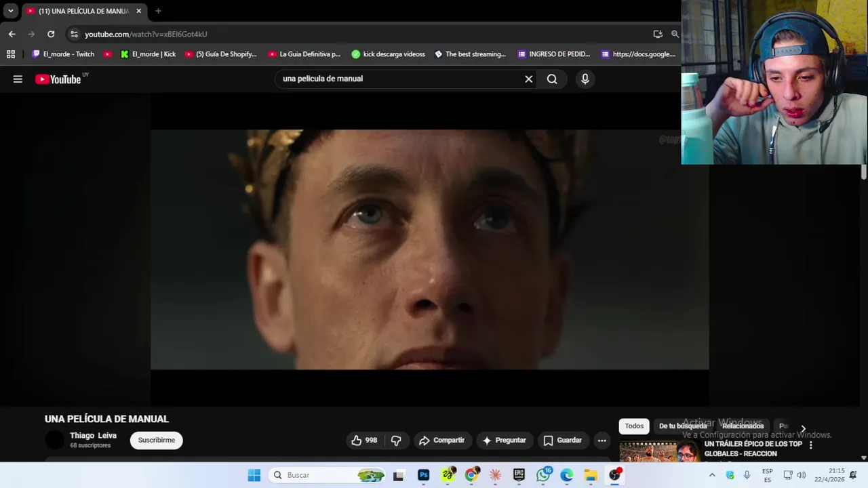Open the Preguntar AI button
This screenshot has width=868, height=488.
tap(504, 441)
